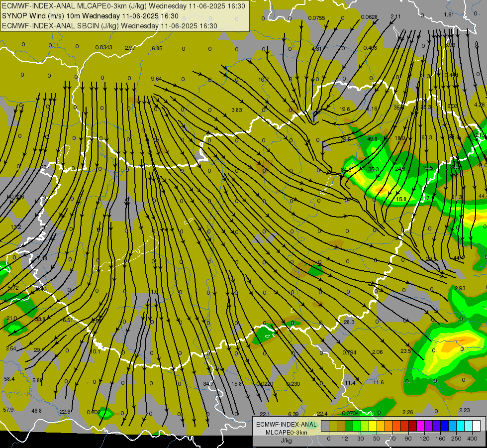The height and width of the screenshot is (448, 487).
Task: Click the map value 13.2
Action: pos(16,227)
